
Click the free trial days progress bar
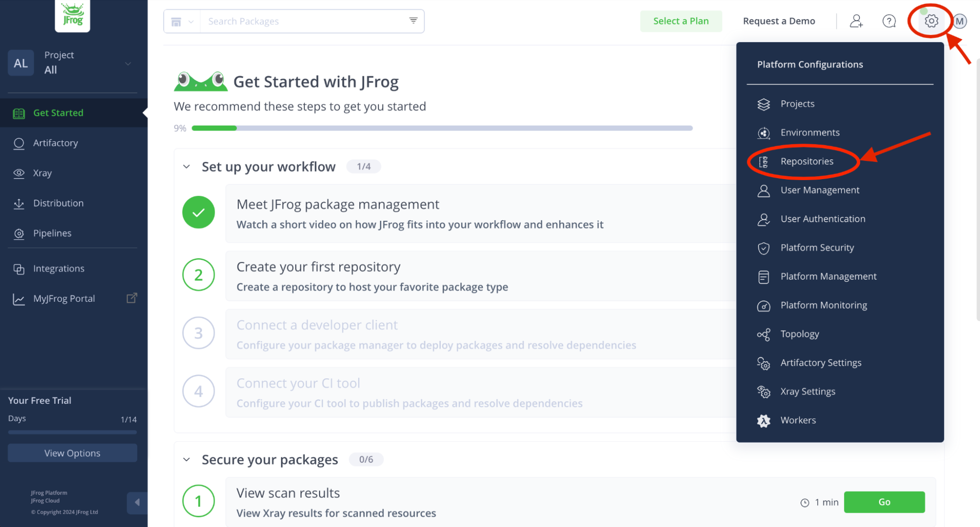tap(72, 432)
